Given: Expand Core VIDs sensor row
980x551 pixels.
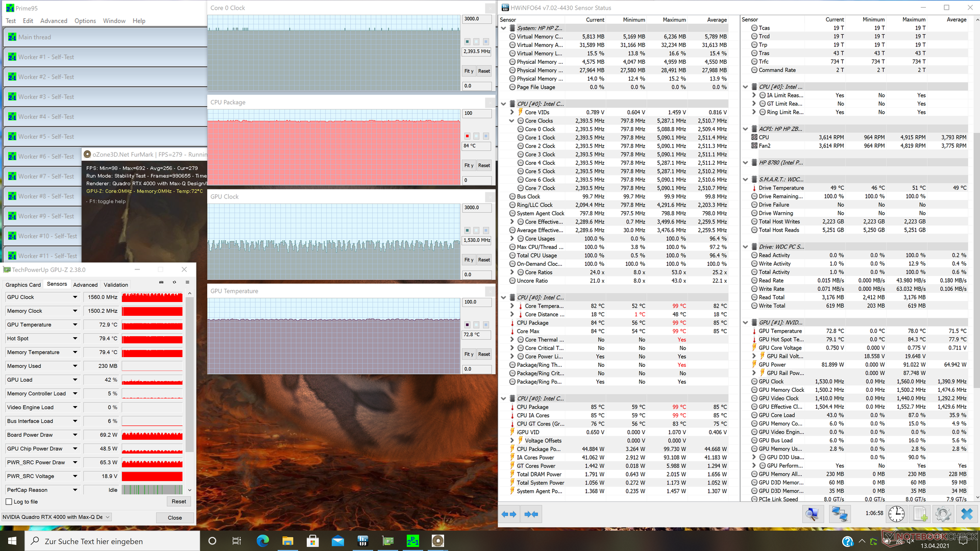Looking at the screenshot, I should click(511, 112).
